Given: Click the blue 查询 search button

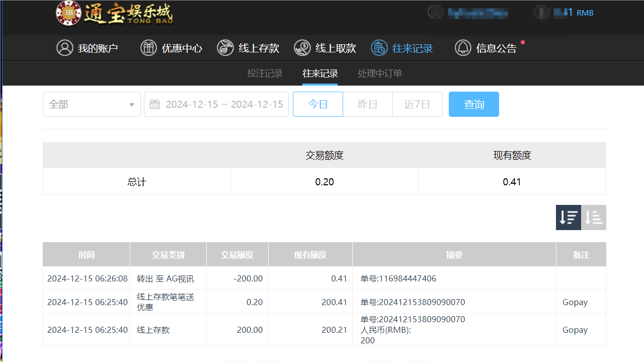Looking at the screenshot, I should [x=473, y=104].
